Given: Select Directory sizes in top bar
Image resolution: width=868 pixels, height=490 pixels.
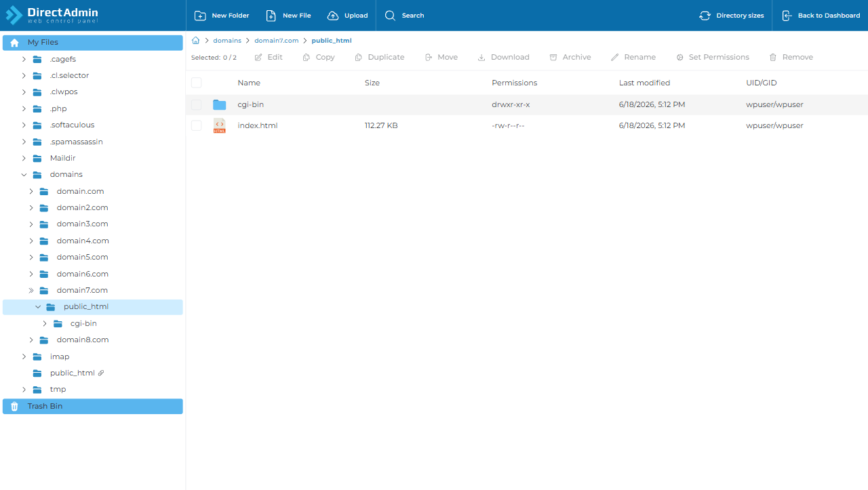Looking at the screenshot, I should tap(732, 16).
